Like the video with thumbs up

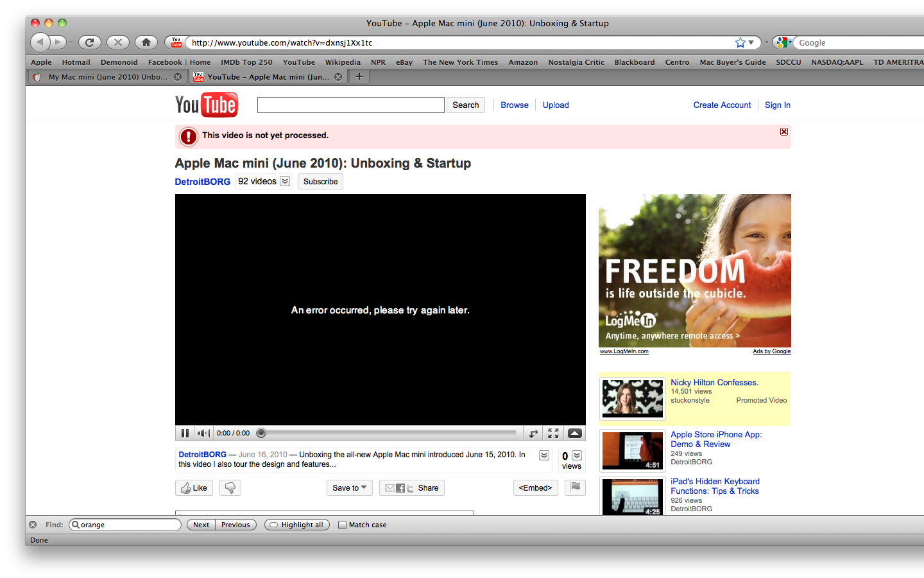(194, 488)
